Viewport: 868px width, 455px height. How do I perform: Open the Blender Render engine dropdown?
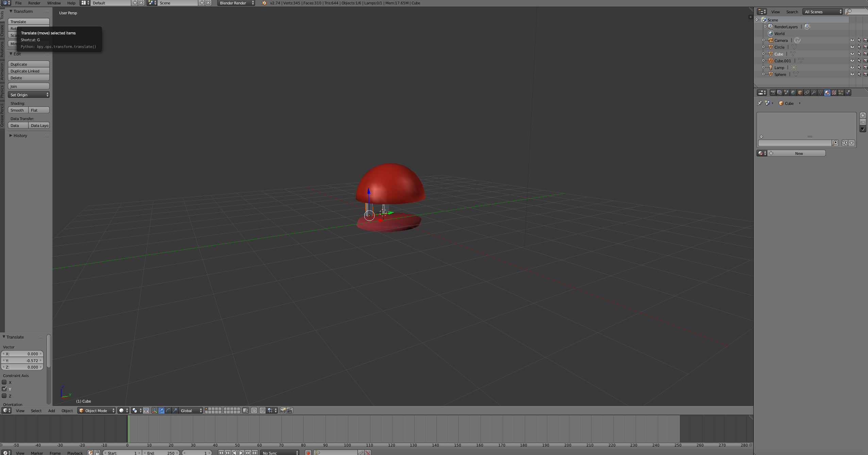[x=236, y=3]
